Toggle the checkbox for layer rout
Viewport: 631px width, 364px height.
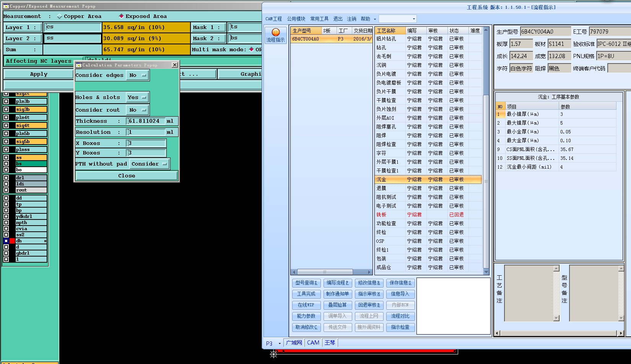click(6, 190)
